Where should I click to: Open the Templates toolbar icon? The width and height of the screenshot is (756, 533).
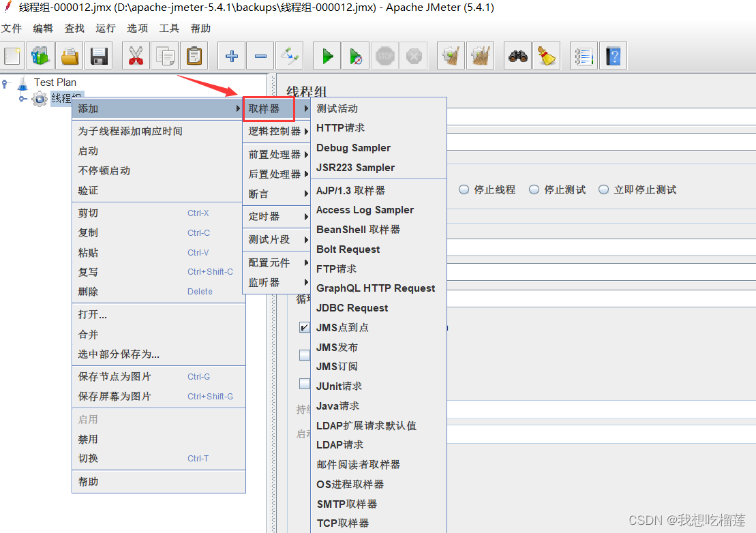[40, 56]
